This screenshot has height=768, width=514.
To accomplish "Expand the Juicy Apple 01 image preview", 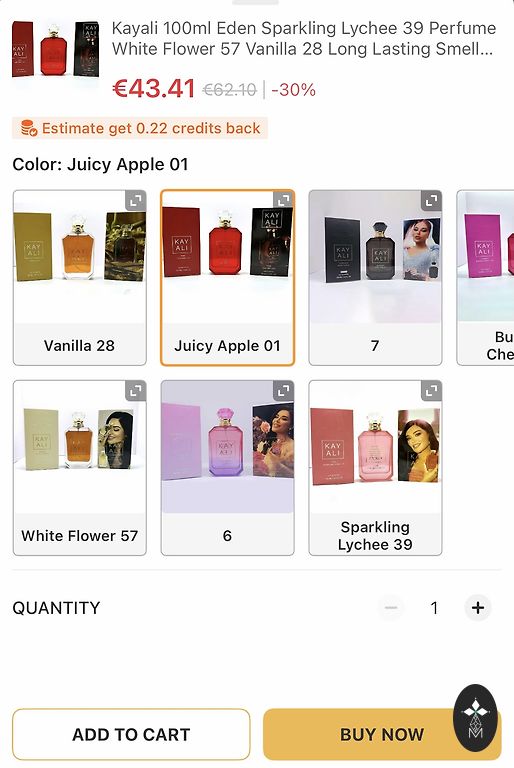I will pyautogui.click(x=284, y=200).
